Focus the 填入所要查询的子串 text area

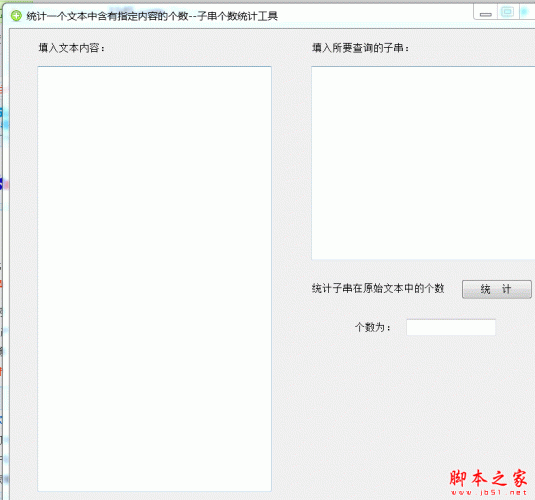point(423,163)
